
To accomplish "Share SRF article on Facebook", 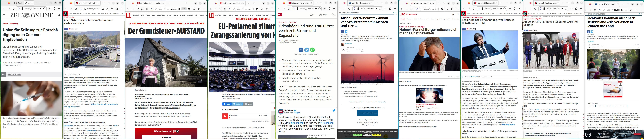I will [x=301, y=50].
